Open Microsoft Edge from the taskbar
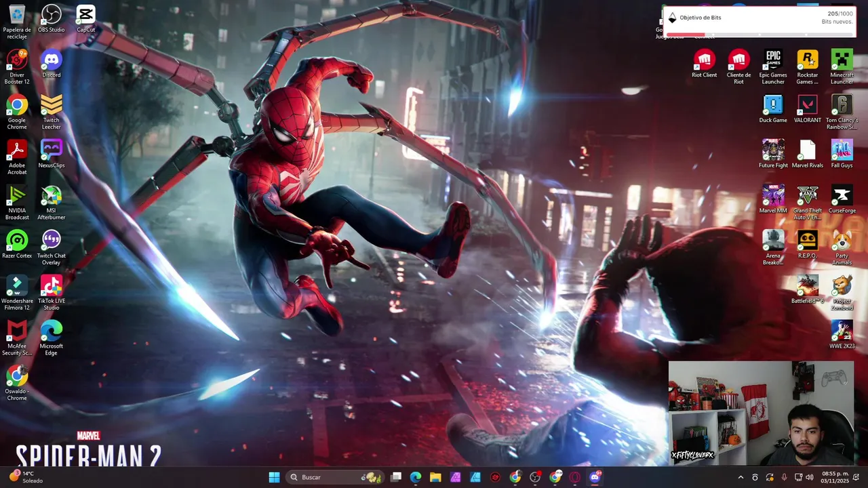Viewport: 868px width, 488px height. click(x=416, y=477)
